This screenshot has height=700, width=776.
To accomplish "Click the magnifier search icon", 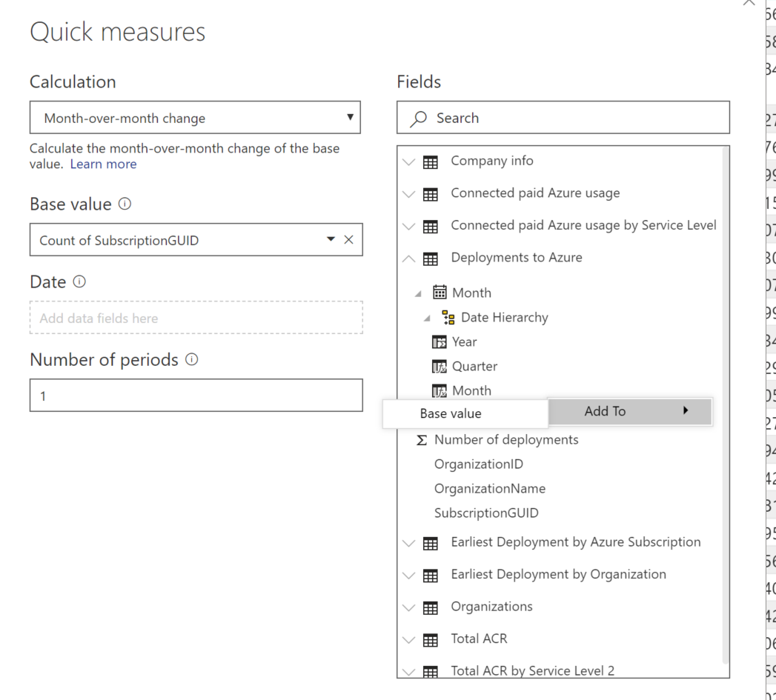I will tap(419, 119).
